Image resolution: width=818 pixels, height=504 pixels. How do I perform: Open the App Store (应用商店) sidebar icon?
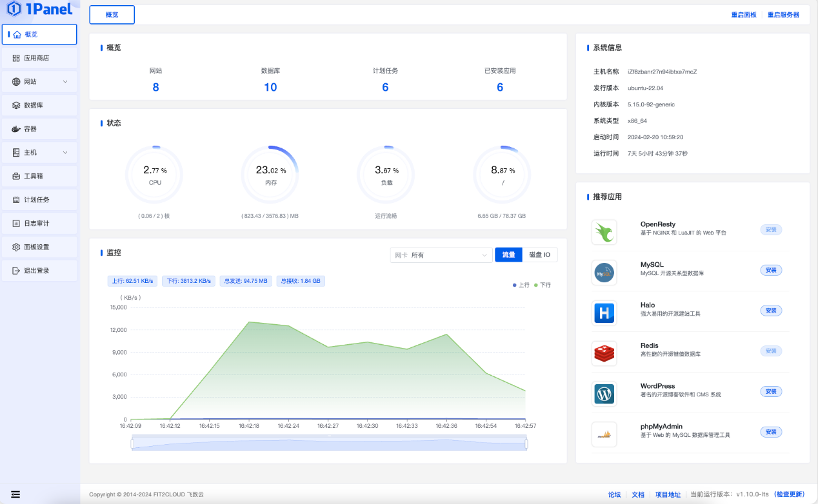(17, 58)
